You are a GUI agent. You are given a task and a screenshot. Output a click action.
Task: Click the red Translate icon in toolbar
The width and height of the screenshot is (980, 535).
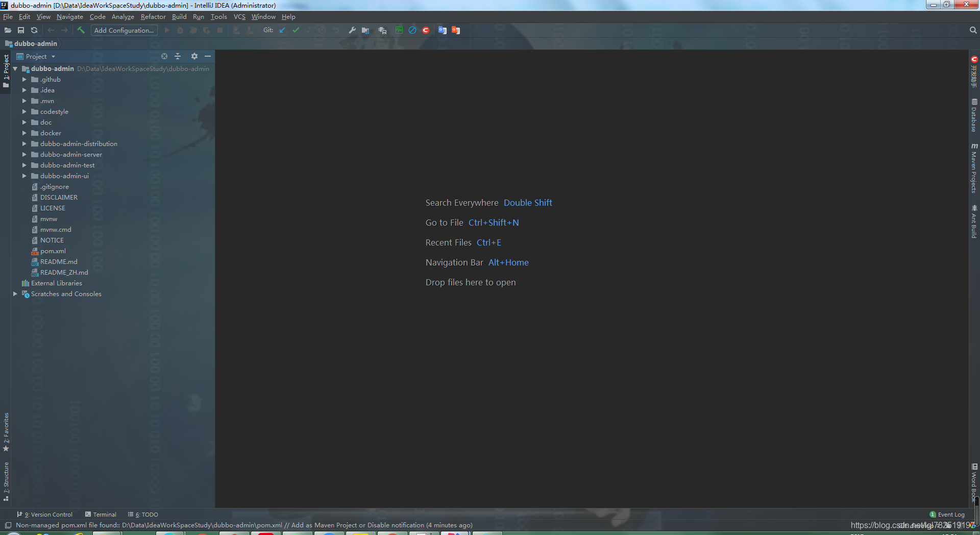456,30
